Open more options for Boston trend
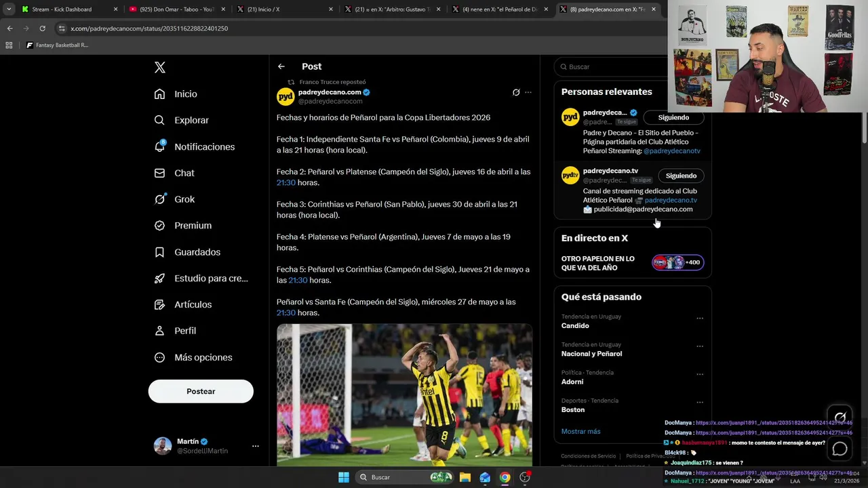 [700, 403]
